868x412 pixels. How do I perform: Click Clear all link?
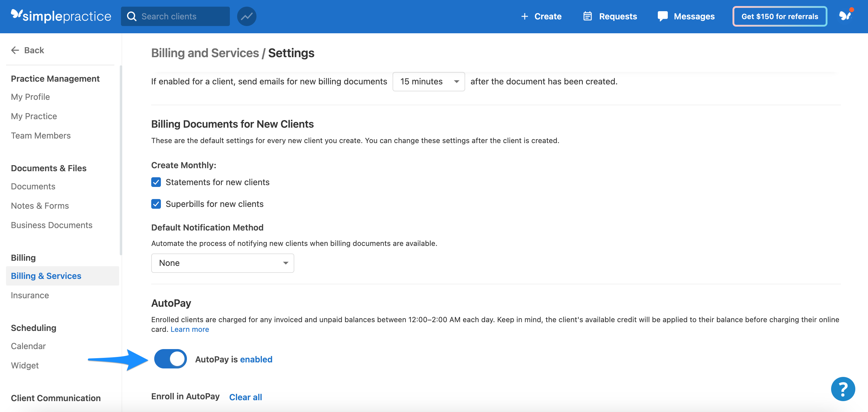coord(246,397)
